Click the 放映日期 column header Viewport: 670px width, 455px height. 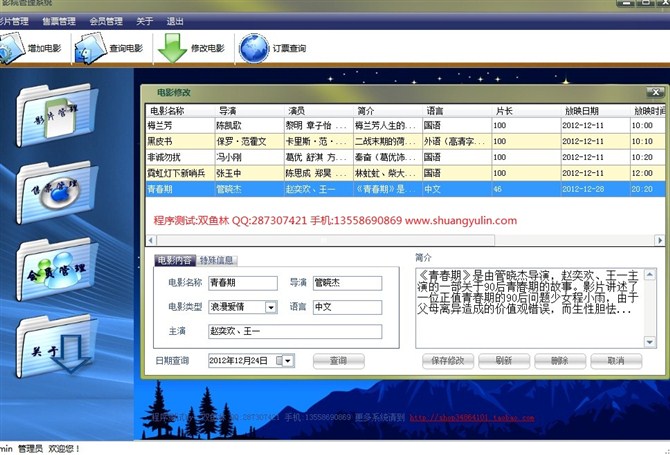[x=596, y=111]
